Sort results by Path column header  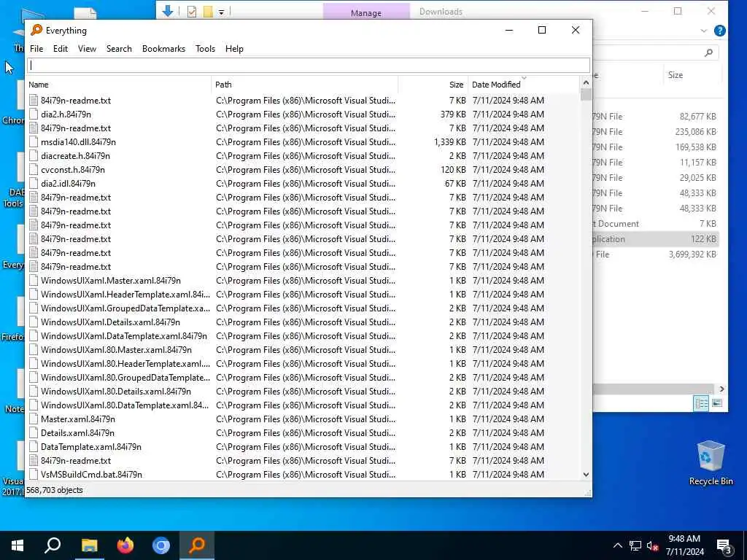(305, 85)
